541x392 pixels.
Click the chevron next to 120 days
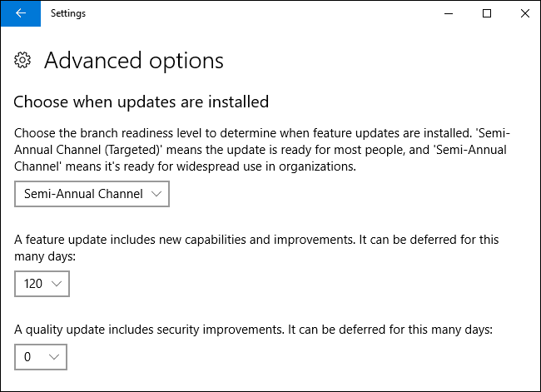pos(57,284)
